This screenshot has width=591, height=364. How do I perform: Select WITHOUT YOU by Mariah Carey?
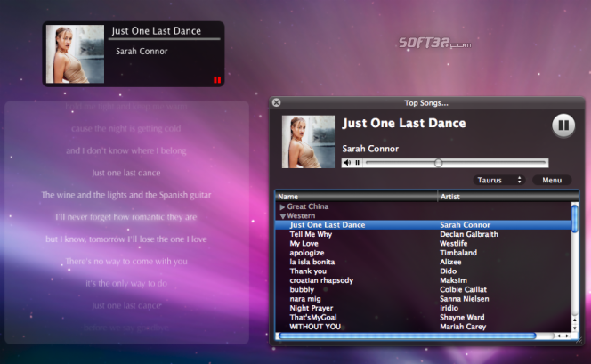point(315,326)
